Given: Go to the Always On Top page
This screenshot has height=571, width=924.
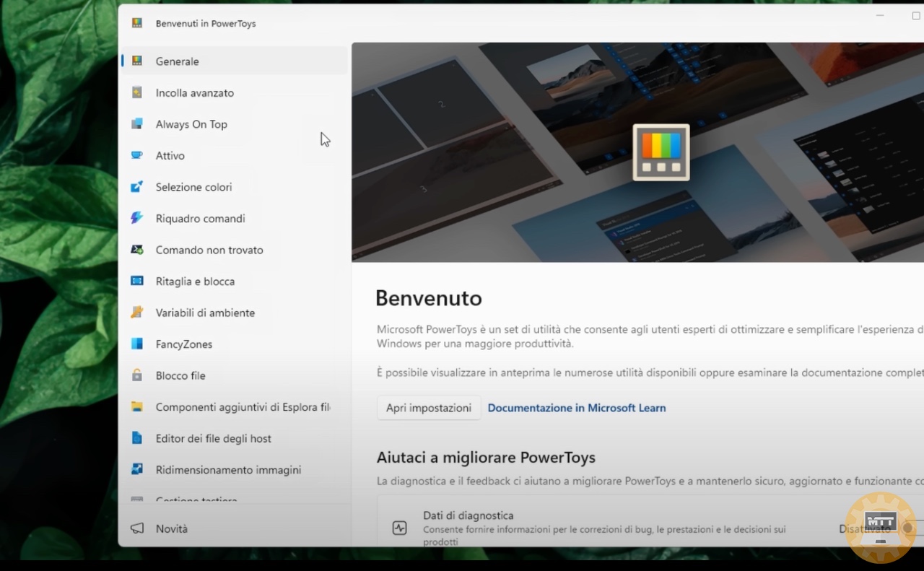Looking at the screenshot, I should [235, 124].
